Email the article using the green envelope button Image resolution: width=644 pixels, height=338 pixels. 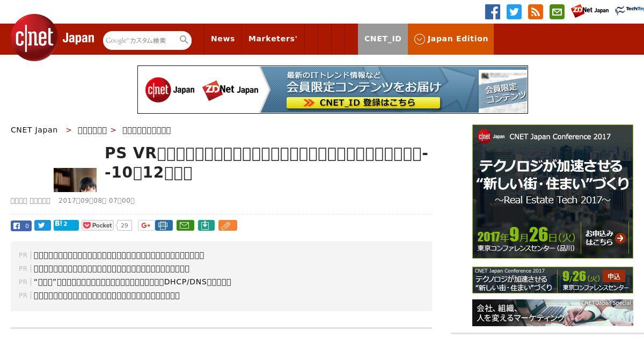coord(185,226)
